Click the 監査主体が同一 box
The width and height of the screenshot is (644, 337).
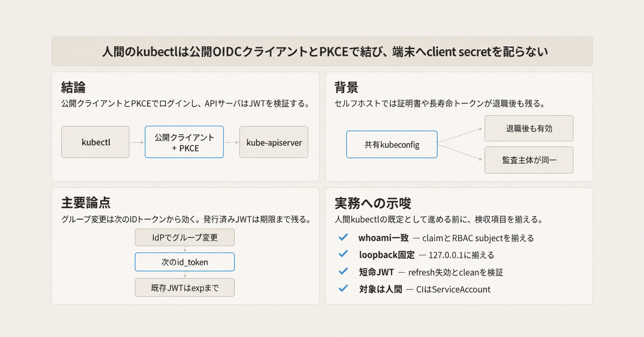click(x=529, y=160)
